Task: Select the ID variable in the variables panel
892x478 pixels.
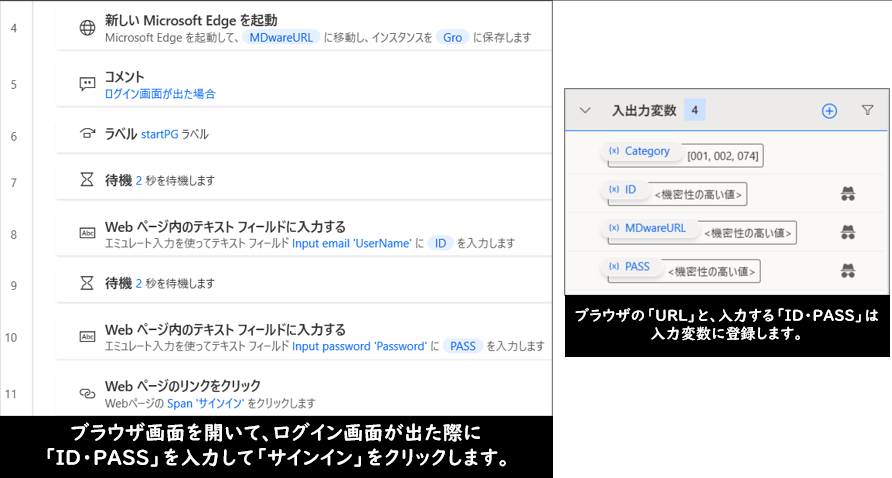Action: click(624, 189)
